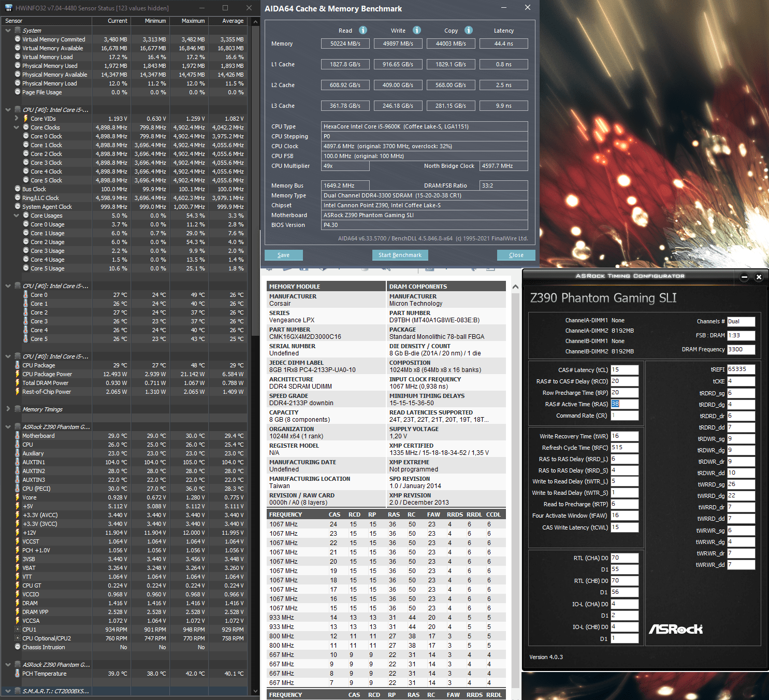
Task: Click the Current column header
Action: (111, 21)
